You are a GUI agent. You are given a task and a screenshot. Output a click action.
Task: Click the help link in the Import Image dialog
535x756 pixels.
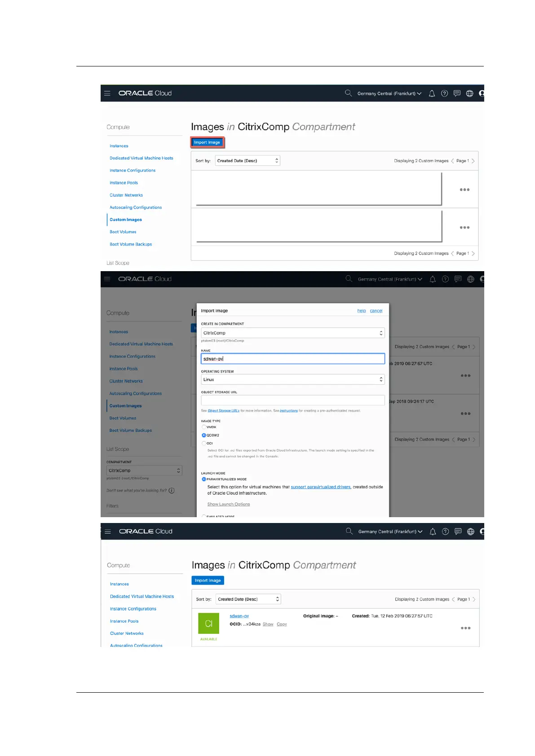tap(362, 311)
